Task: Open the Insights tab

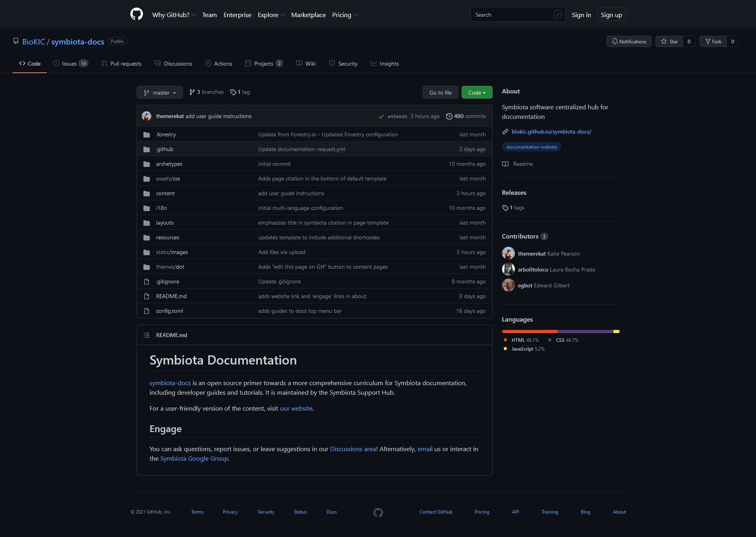Action: coord(385,64)
